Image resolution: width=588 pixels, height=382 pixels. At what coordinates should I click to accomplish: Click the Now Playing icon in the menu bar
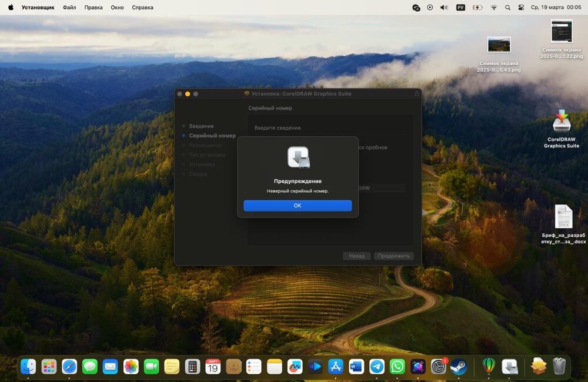click(430, 7)
